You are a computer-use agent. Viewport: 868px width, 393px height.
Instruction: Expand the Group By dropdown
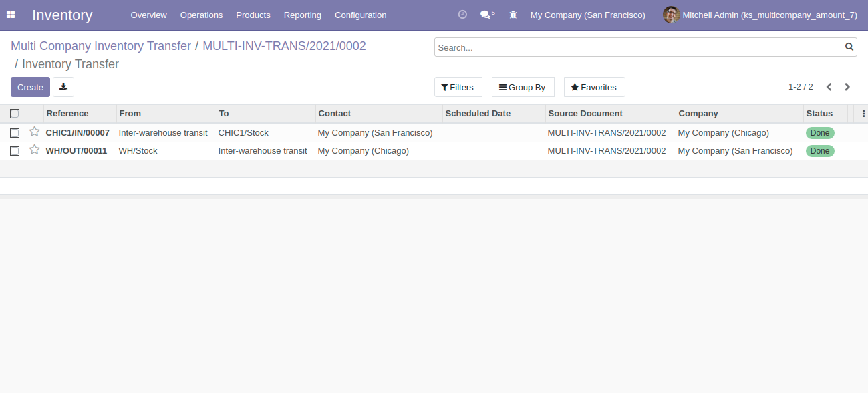point(523,87)
